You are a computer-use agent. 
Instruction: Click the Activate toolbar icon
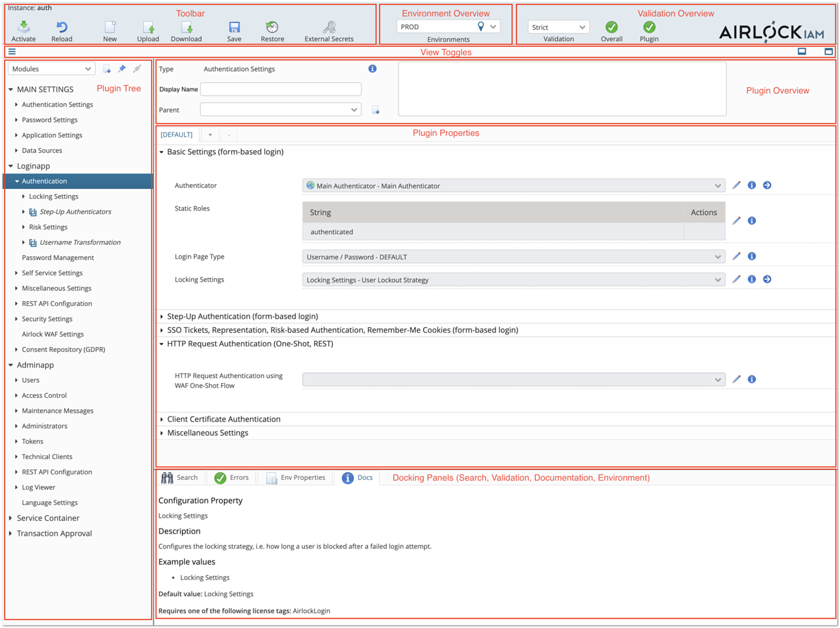[24, 27]
